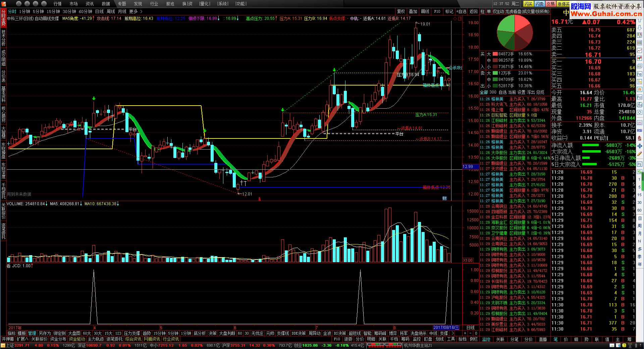644x349 pixels.
Task: Open 功能 menu
Action: pyautogui.click(x=240, y=4)
